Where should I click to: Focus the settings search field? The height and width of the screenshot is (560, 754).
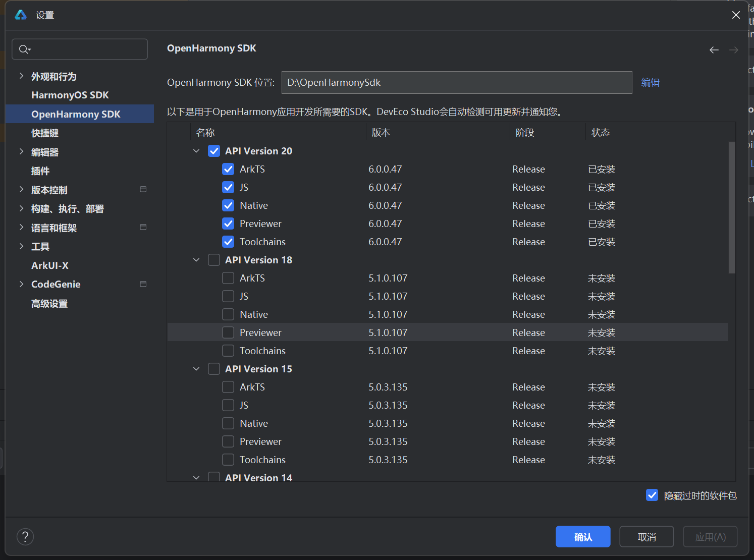(80, 49)
